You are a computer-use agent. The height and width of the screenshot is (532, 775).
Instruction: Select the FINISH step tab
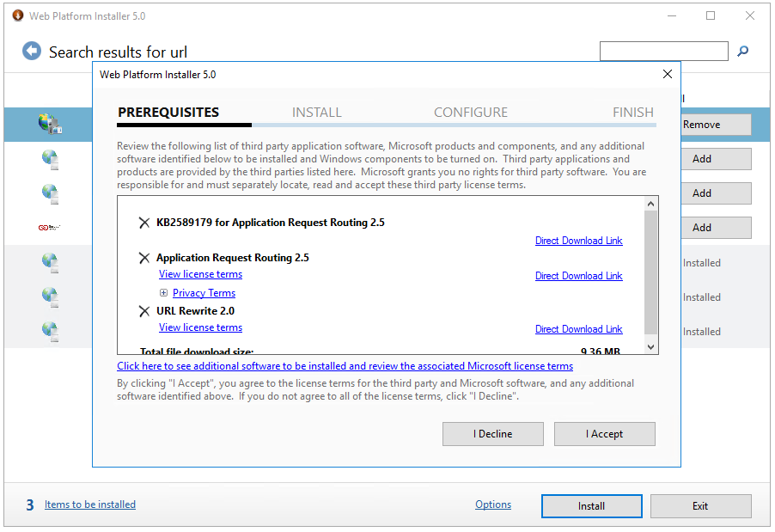click(632, 113)
